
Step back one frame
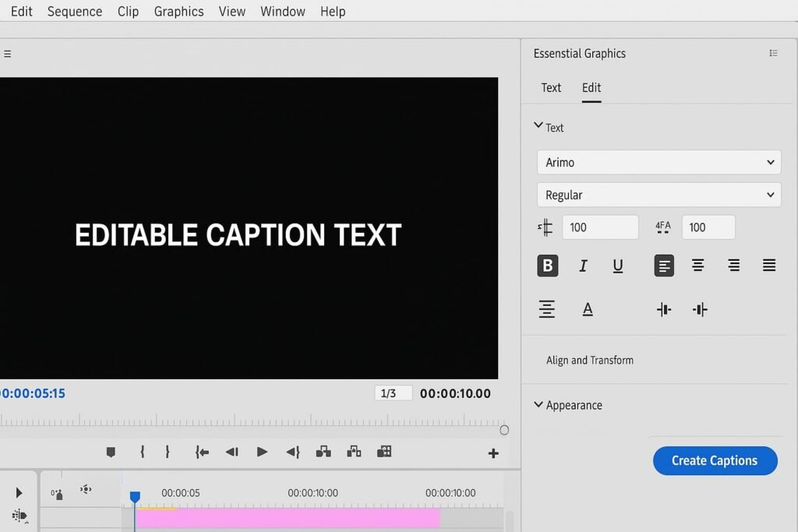click(231, 452)
